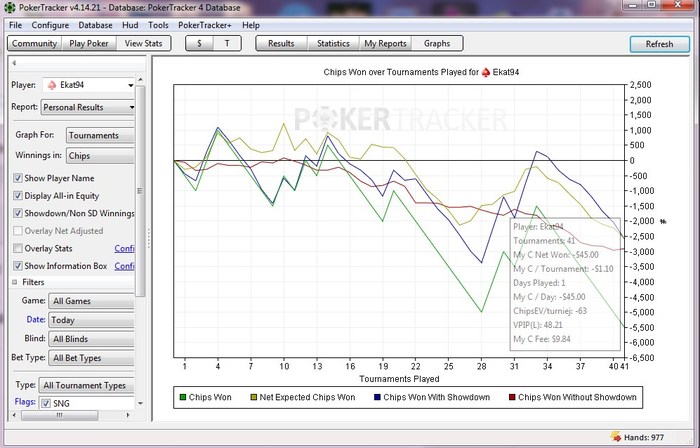Click the Refresh button
This screenshot has width=700, height=448.
[659, 44]
